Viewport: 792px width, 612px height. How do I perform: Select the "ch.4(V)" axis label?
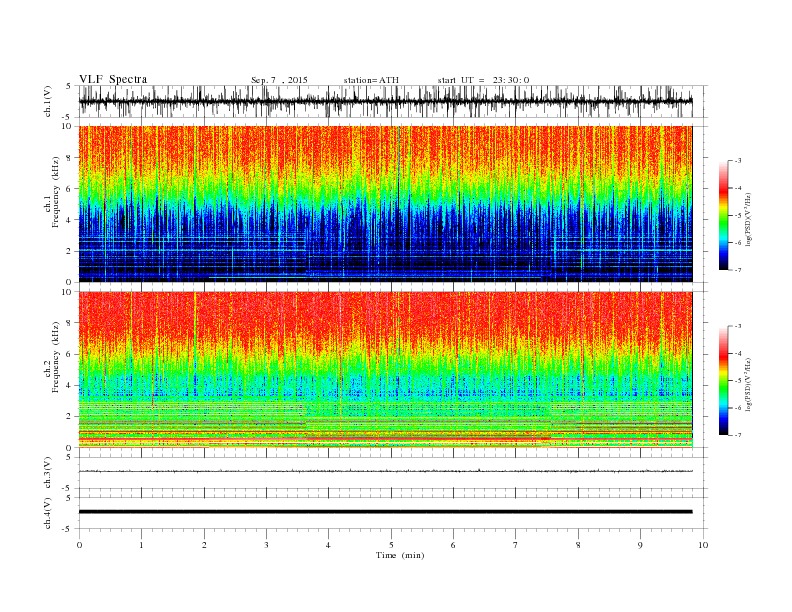point(47,513)
